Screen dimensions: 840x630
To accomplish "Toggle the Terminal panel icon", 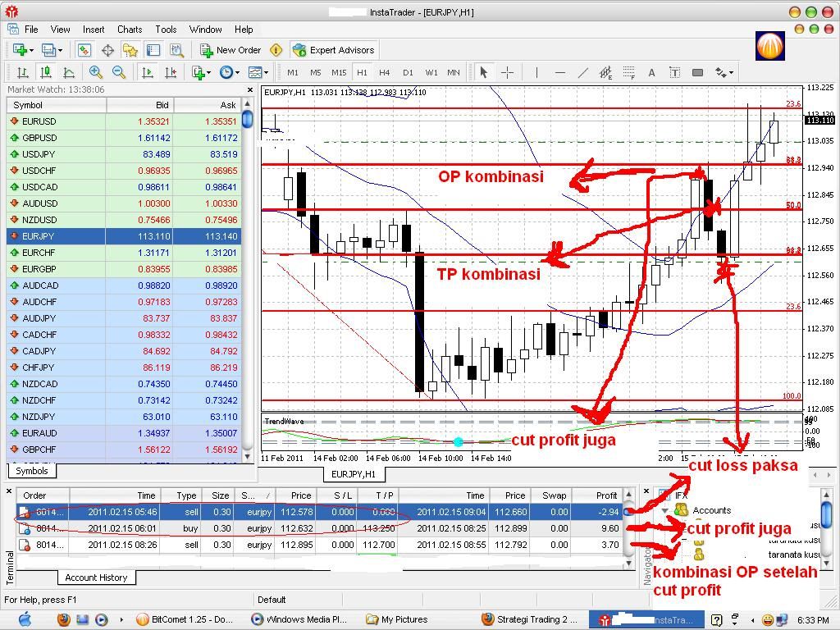I will coord(153,50).
